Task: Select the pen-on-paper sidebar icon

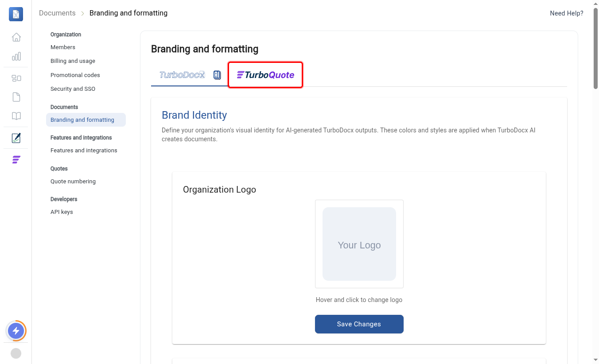Action: [x=16, y=138]
